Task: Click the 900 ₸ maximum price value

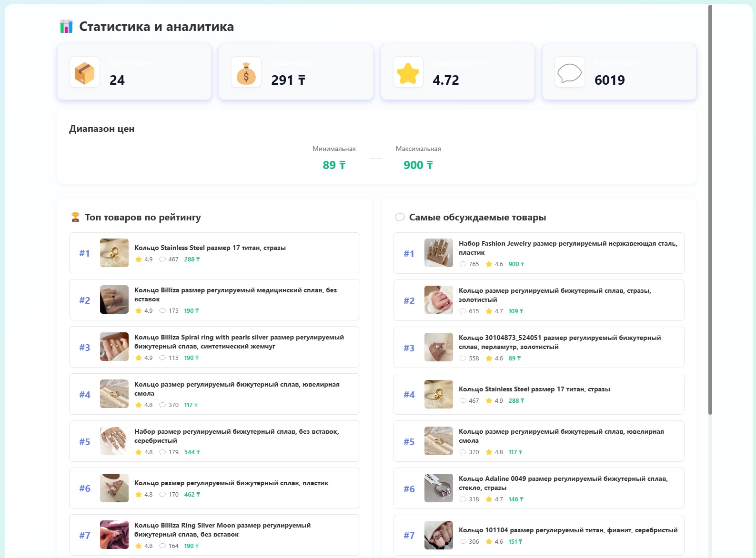Action: click(418, 165)
